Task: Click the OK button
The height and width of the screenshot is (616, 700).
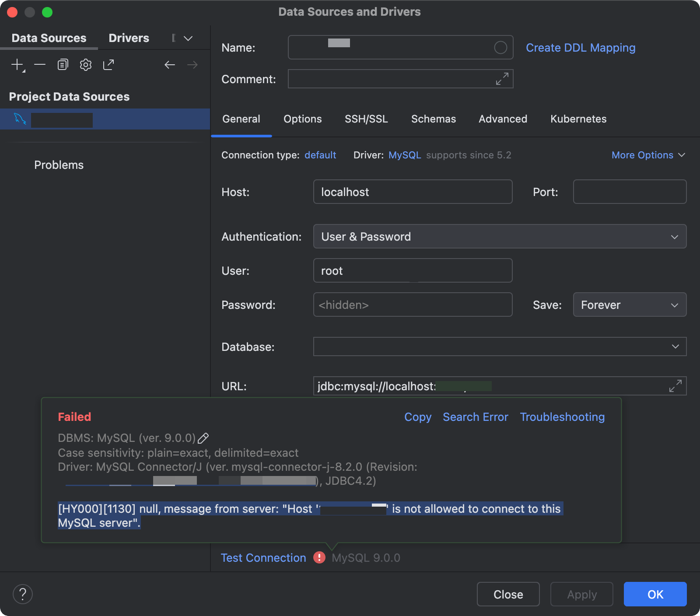Action: tap(655, 594)
